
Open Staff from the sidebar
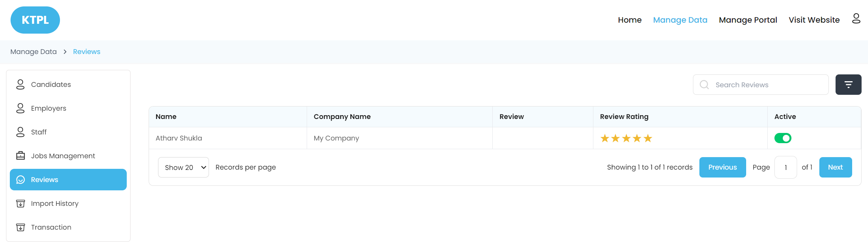point(38,132)
